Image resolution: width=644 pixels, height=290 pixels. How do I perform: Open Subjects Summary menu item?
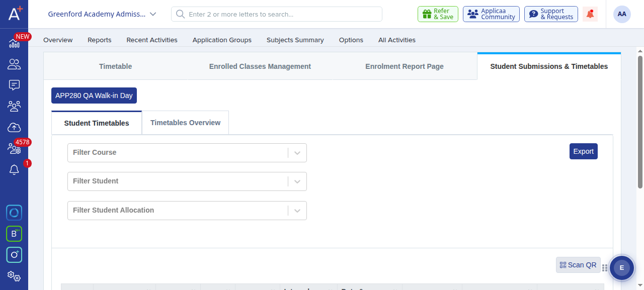295,40
